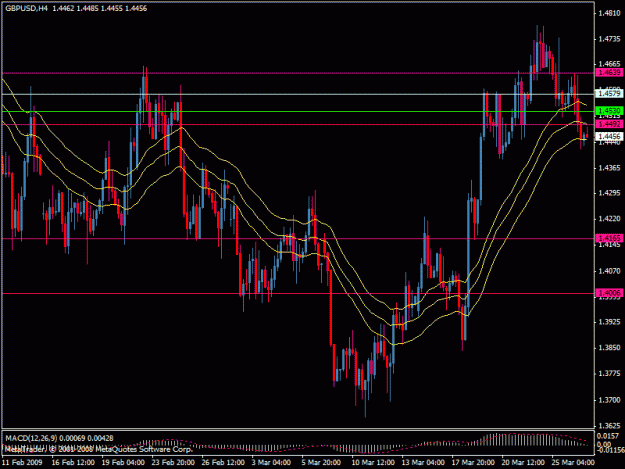Click the 1.4365 price scale value

click(x=609, y=168)
